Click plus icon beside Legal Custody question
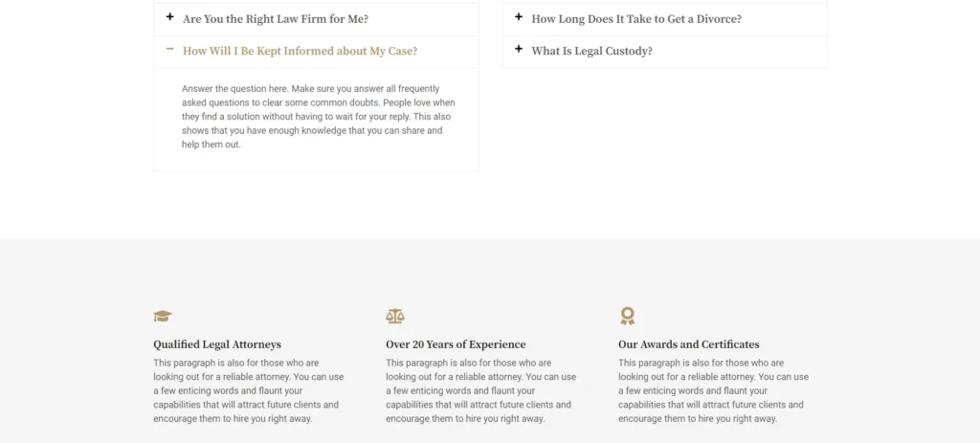This screenshot has width=980, height=443. [x=519, y=50]
